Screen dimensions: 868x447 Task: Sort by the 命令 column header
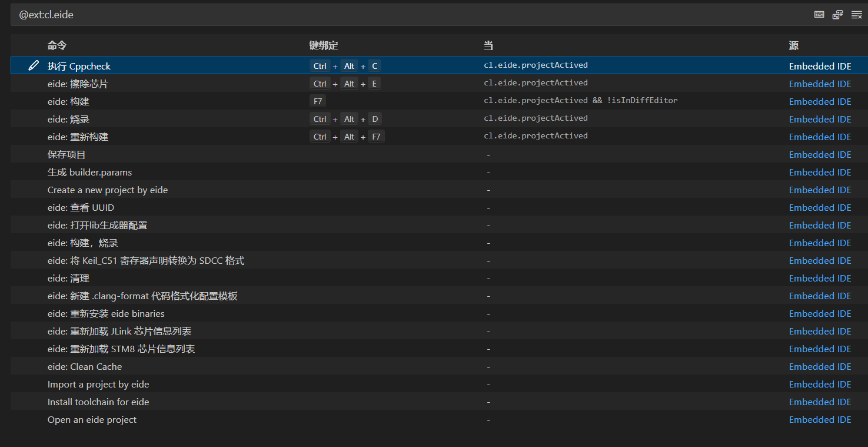(57, 45)
